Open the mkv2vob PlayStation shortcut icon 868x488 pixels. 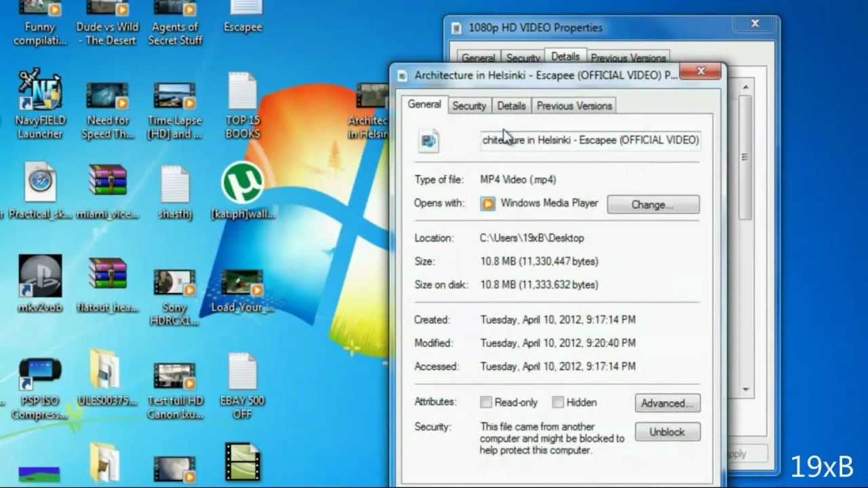(40, 276)
